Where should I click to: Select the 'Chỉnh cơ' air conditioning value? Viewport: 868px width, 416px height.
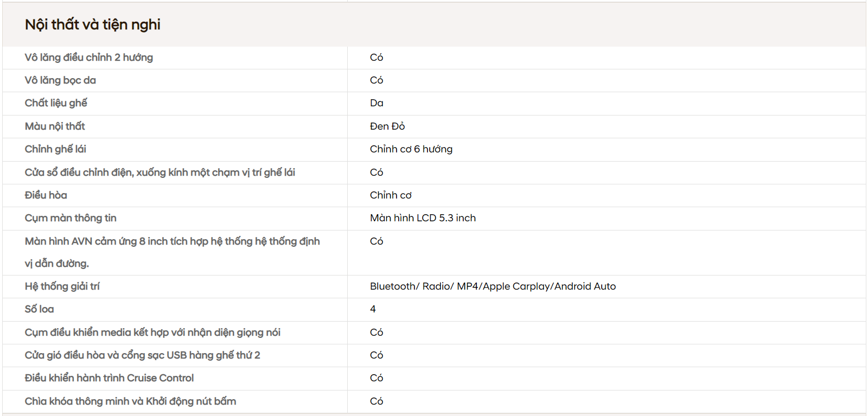point(391,195)
